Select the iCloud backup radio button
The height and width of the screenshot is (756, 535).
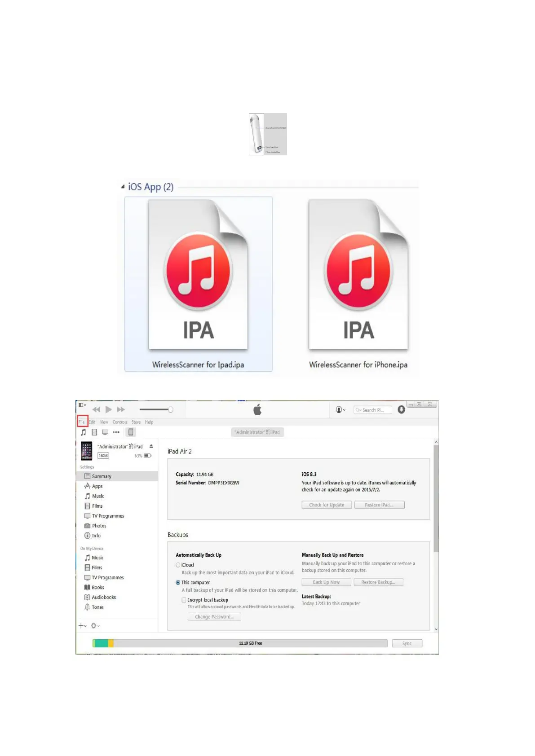(x=178, y=565)
